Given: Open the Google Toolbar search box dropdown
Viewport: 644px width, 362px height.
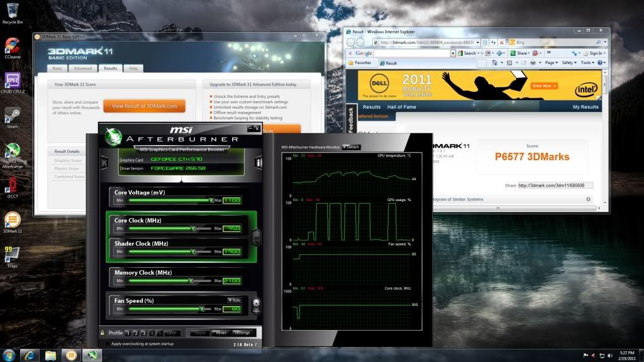Looking at the screenshot, I should (x=453, y=53).
